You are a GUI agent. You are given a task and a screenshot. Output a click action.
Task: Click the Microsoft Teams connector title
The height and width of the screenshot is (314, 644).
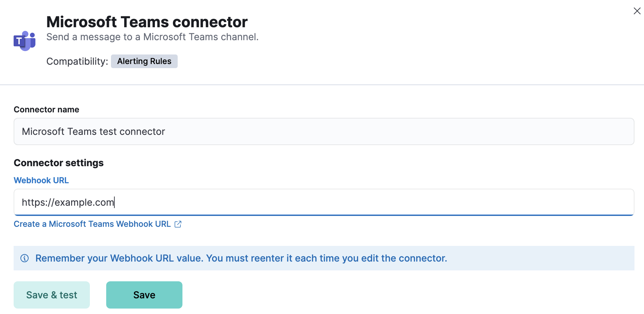point(147,21)
